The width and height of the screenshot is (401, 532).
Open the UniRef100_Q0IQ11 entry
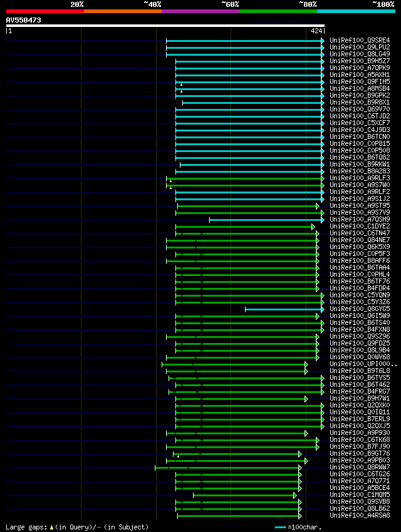point(360,412)
